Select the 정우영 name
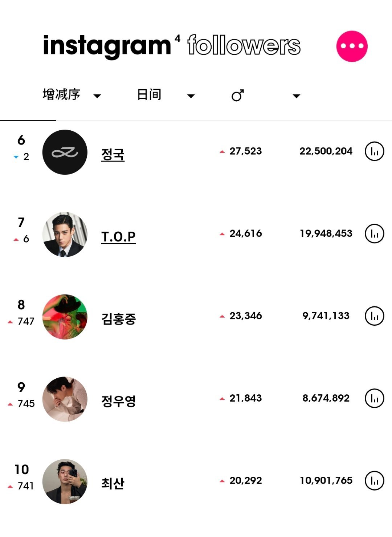 (x=118, y=401)
